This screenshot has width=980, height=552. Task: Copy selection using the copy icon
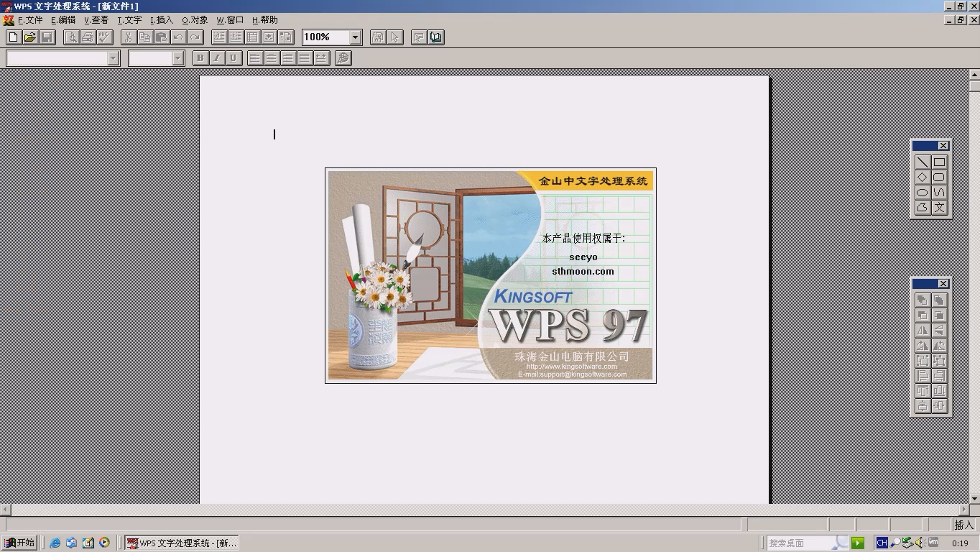145,37
